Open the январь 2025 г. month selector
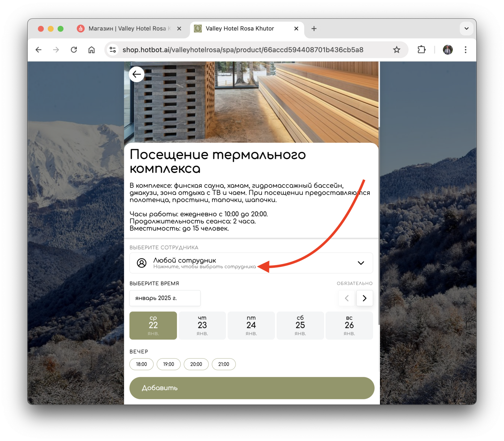The height and width of the screenshot is (441, 504). coord(165,298)
